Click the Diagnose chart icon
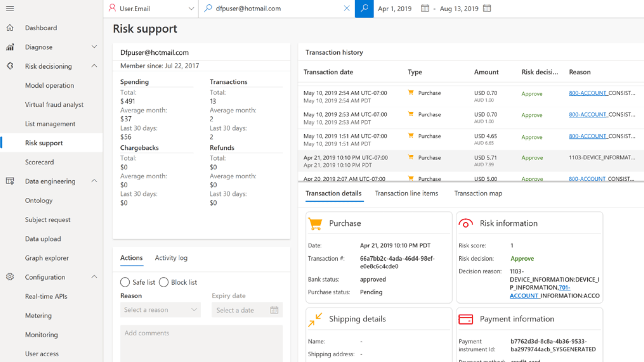 pyautogui.click(x=10, y=47)
